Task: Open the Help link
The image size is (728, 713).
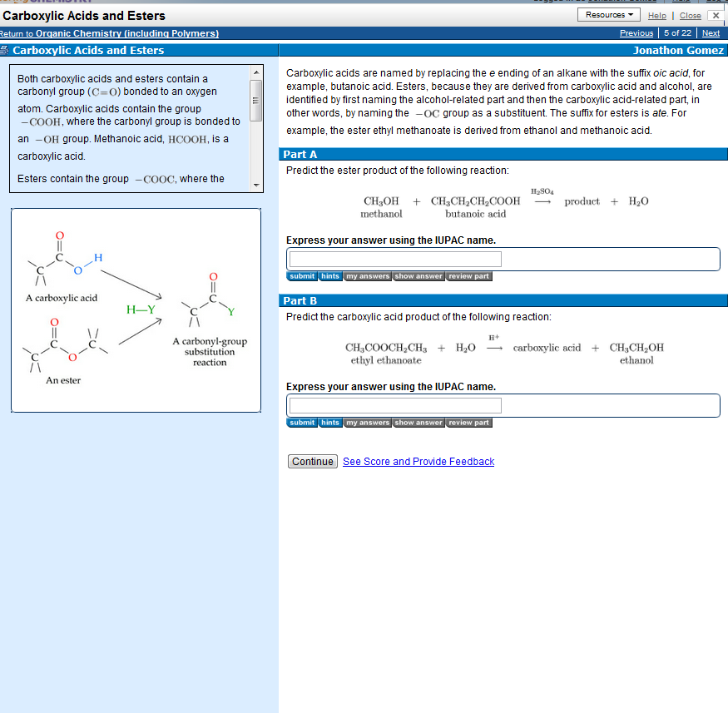Action: pyautogui.click(x=657, y=14)
